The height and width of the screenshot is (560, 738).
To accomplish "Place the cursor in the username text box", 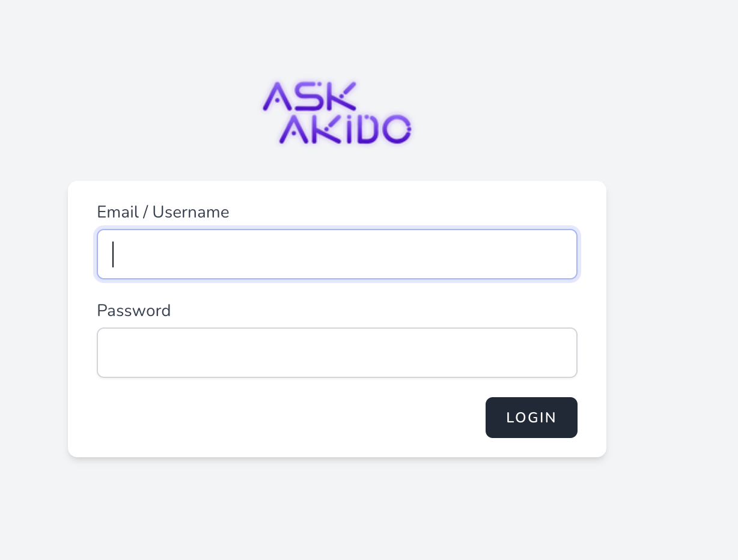I will click(x=337, y=254).
